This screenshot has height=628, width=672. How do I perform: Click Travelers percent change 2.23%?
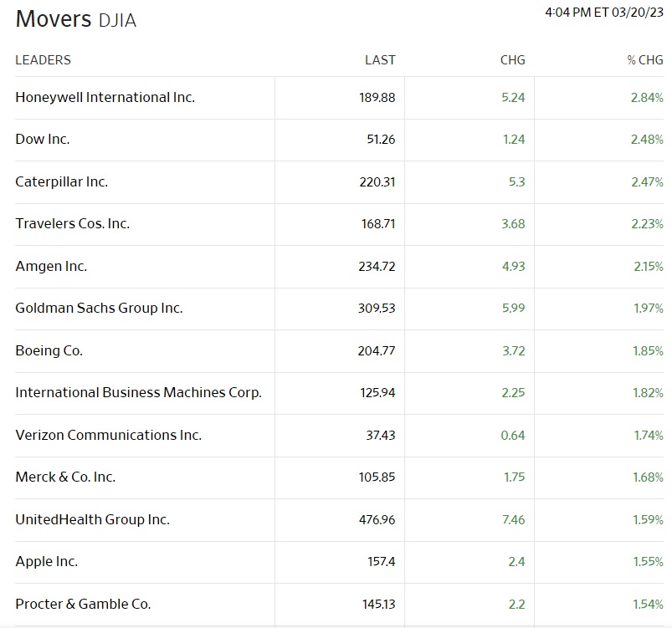pos(647,224)
